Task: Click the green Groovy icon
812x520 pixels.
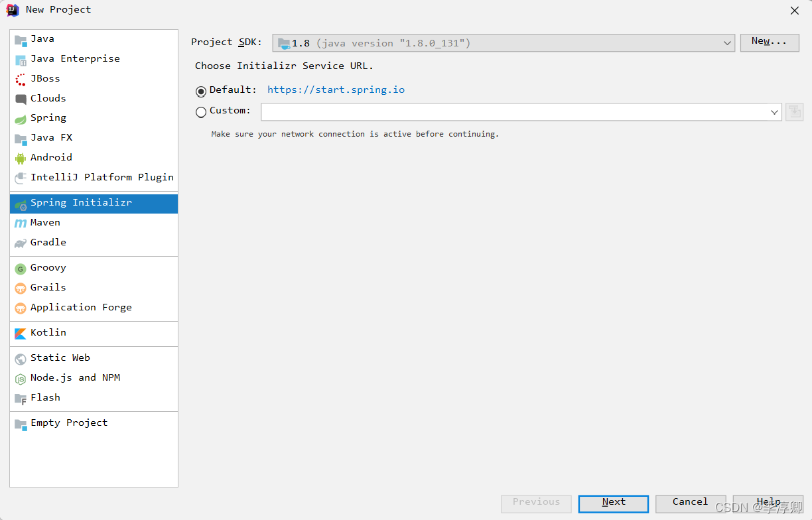Action: click(x=21, y=269)
